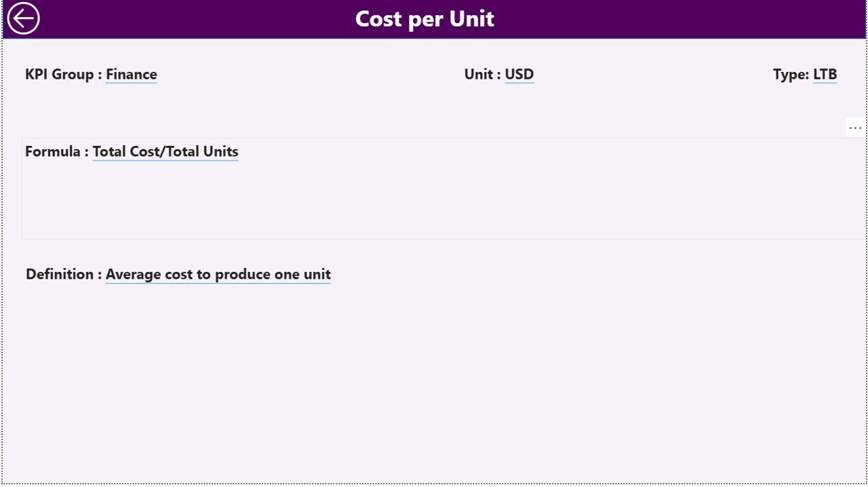This screenshot has width=868, height=487.
Task: Select the USD unit link
Action: [x=519, y=75]
